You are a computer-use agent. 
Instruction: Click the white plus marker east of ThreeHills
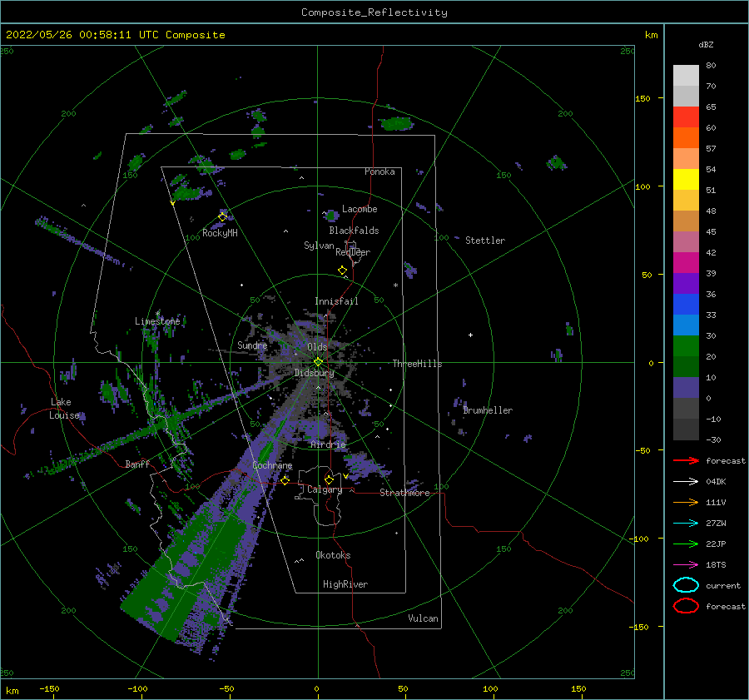tap(470, 335)
